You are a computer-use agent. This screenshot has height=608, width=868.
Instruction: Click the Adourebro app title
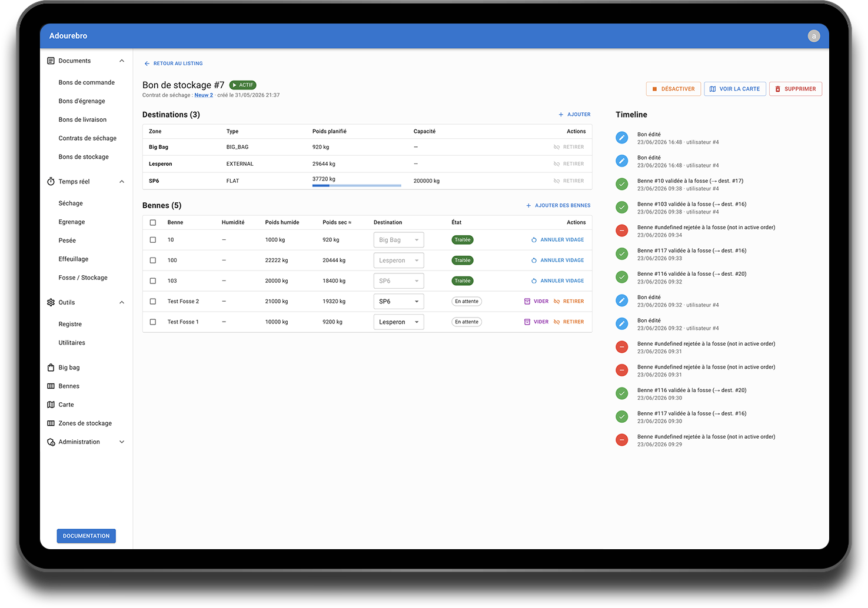pos(68,36)
